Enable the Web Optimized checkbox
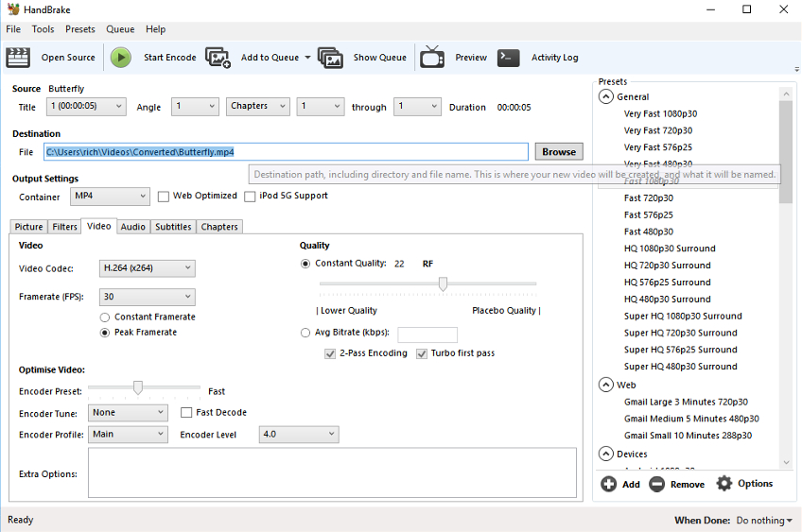 click(x=164, y=197)
